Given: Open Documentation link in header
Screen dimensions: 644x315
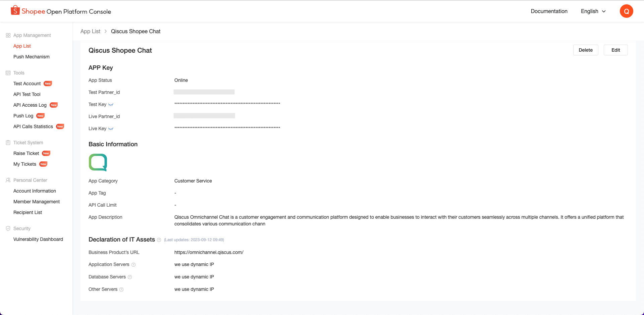Looking at the screenshot, I should coord(549,11).
